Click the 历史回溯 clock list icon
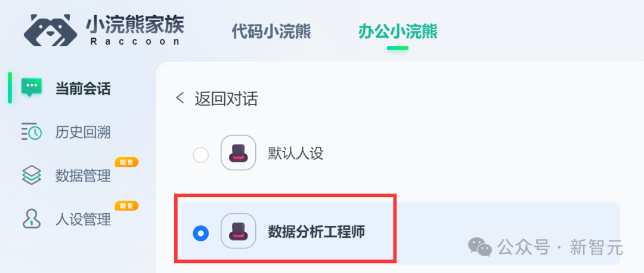This screenshot has width=644, height=273. point(31,132)
